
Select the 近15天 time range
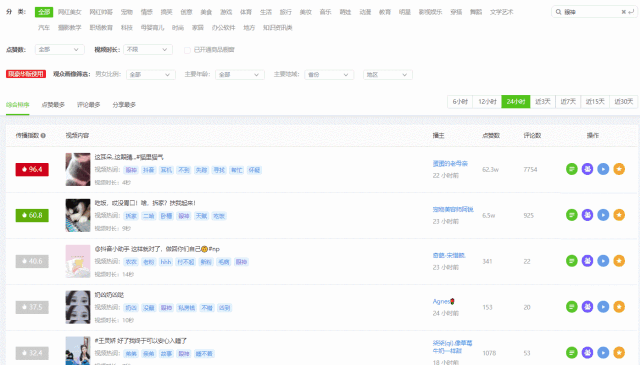(595, 101)
